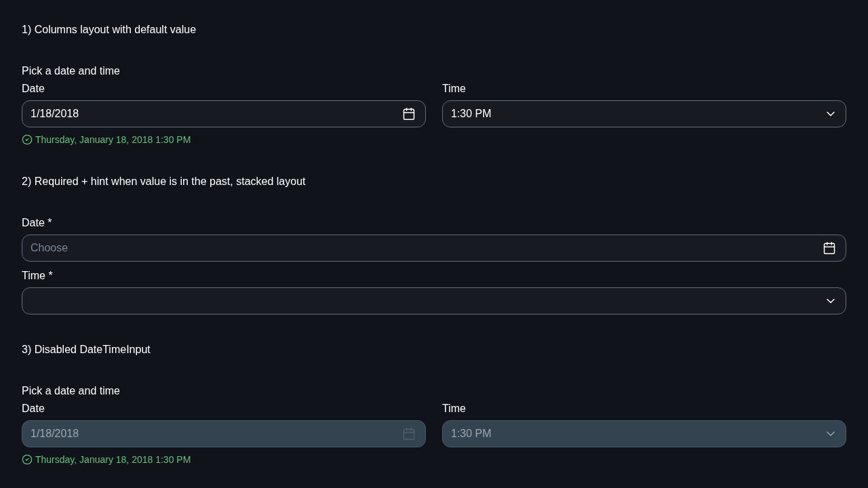Click chevron of disabled Time dropdown
Image resolution: width=868 pixels, height=488 pixels.
tap(831, 434)
